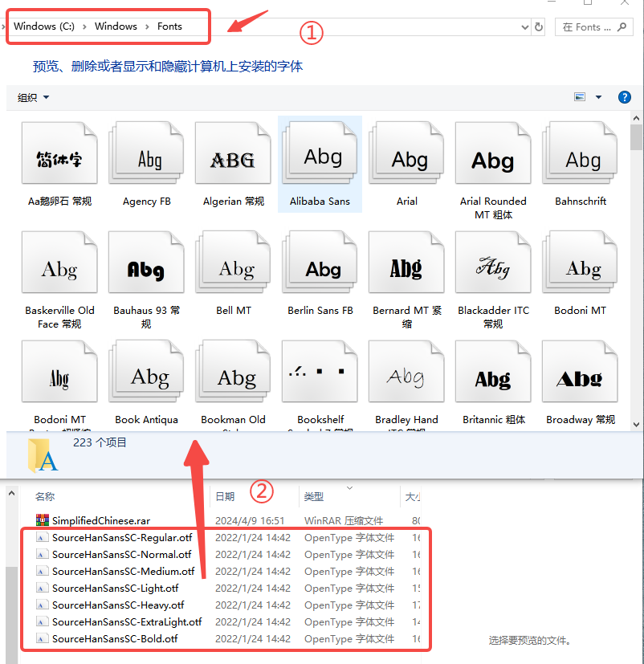Select the Bauhaus 93 font icon
Image resolution: width=644 pixels, height=664 pixels.
(146, 262)
